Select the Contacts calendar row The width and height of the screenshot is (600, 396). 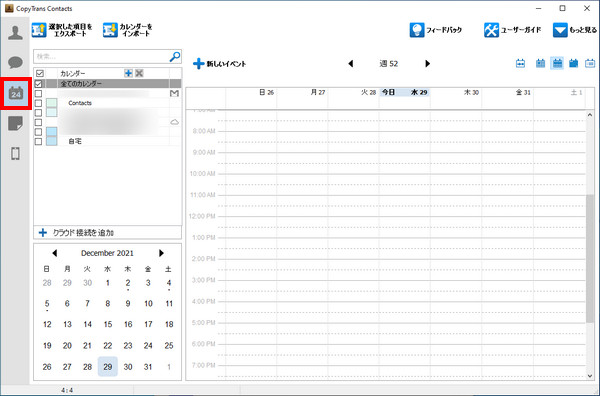click(x=108, y=103)
